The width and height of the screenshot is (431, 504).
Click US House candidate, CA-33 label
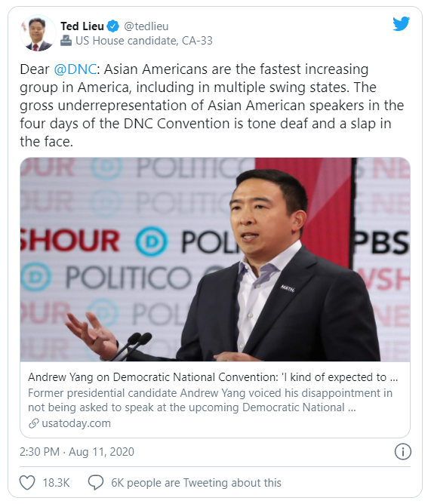point(144,41)
